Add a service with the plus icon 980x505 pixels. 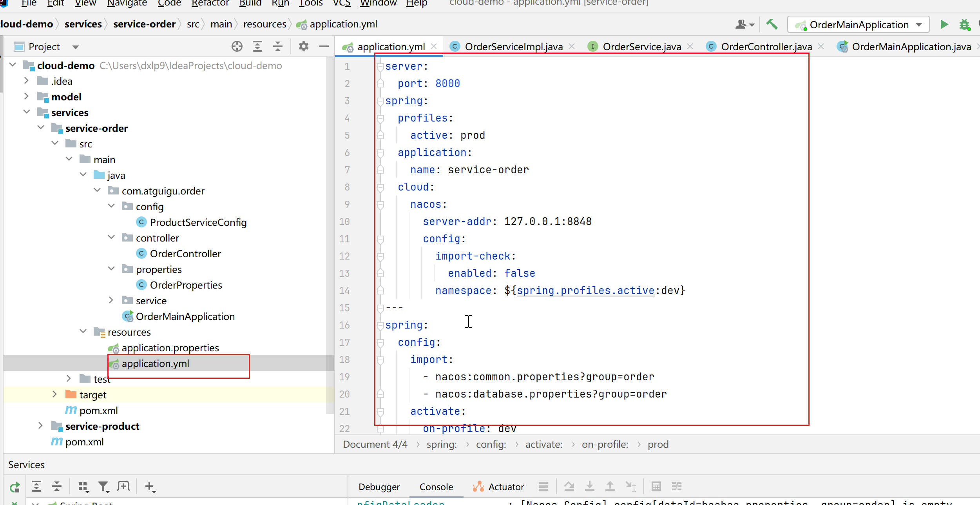[x=149, y=487]
